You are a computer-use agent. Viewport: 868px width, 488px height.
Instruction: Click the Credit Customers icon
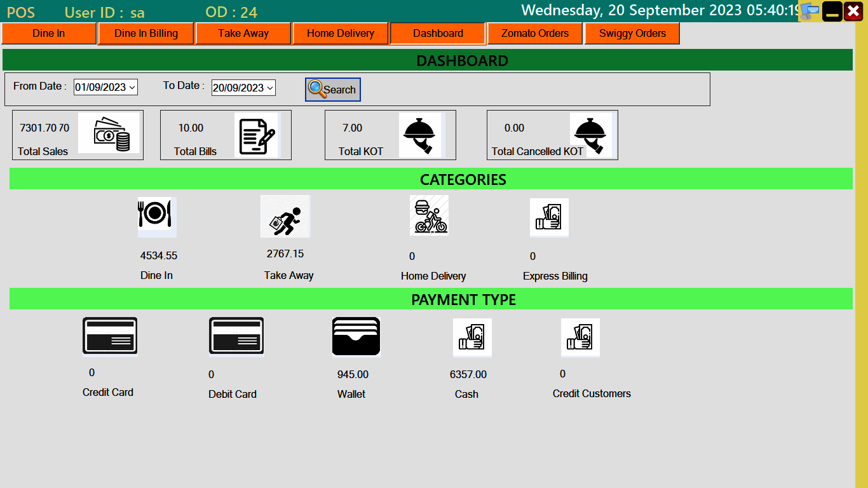580,337
